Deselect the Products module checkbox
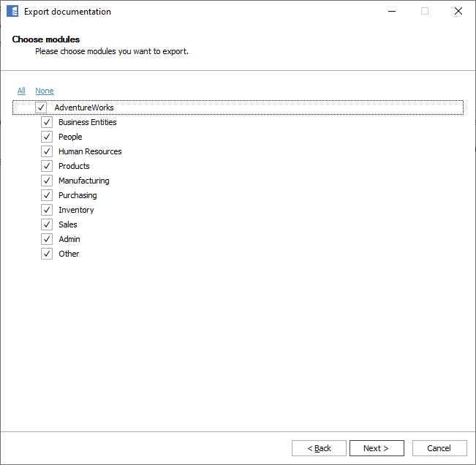 tap(47, 166)
